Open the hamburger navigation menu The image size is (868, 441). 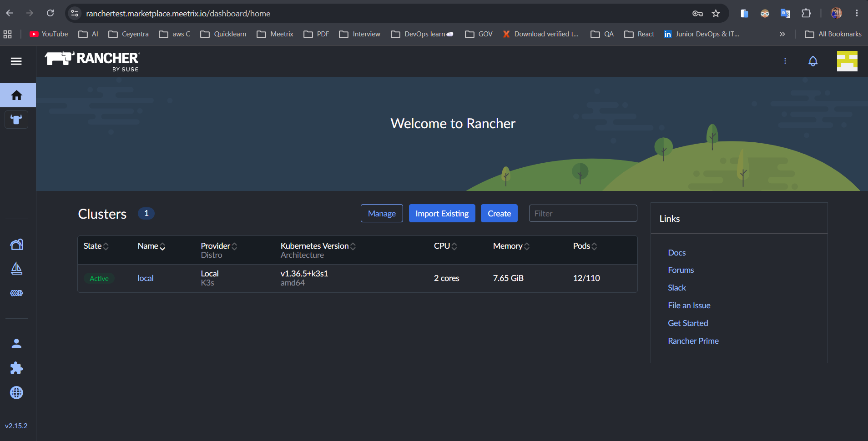[x=16, y=61]
